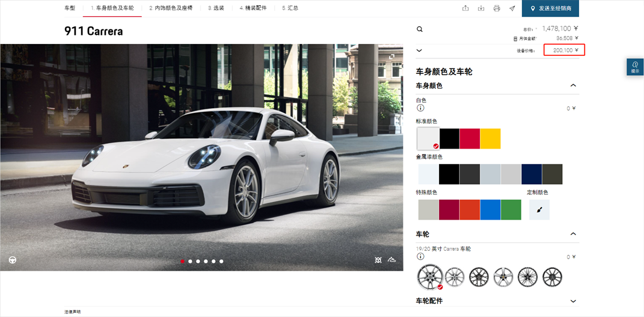Open interior view via steering wheel icon
This screenshot has width=644, height=317.
click(12, 260)
